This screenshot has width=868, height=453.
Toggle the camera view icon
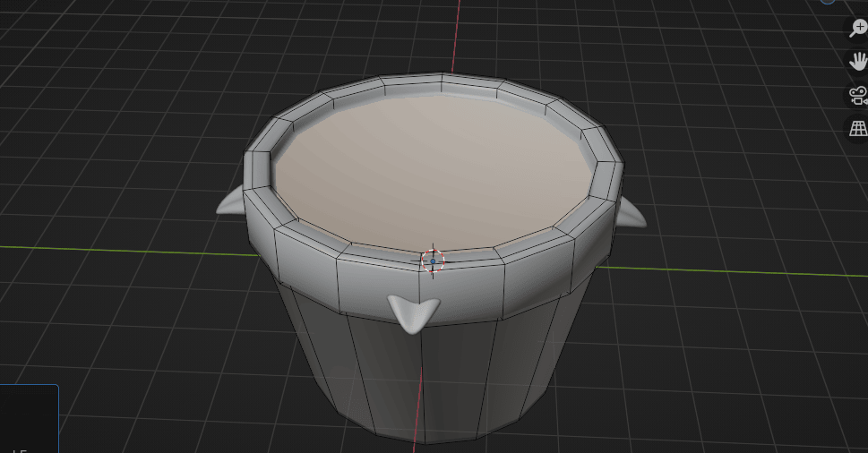click(x=857, y=95)
